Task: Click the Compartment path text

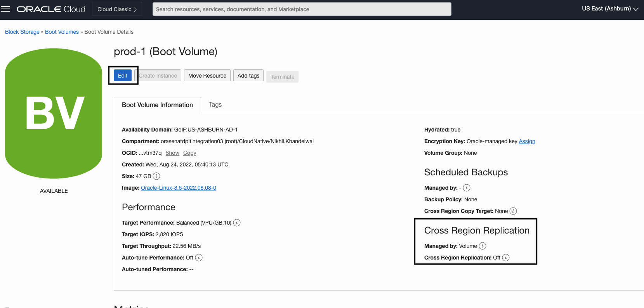Action: coord(237,141)
